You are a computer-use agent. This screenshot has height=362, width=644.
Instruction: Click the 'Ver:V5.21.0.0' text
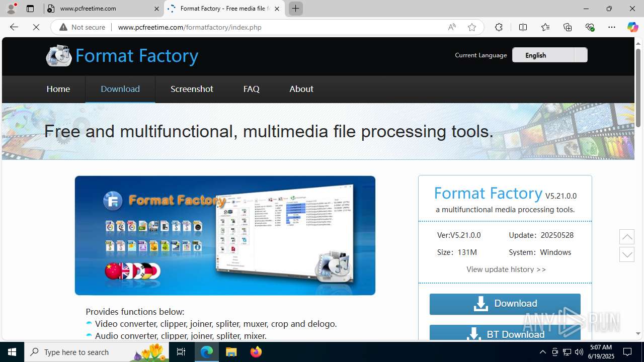(x=459, y=235)
